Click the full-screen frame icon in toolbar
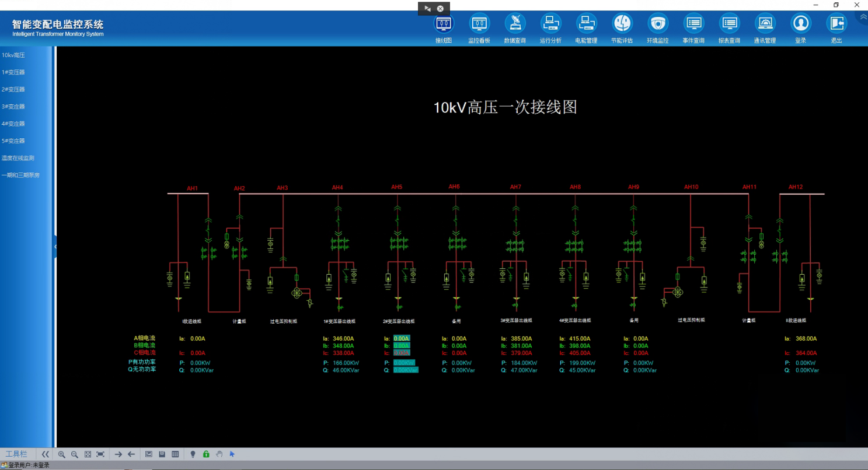This screenshot has width=868, height=470. pos(100,454)
